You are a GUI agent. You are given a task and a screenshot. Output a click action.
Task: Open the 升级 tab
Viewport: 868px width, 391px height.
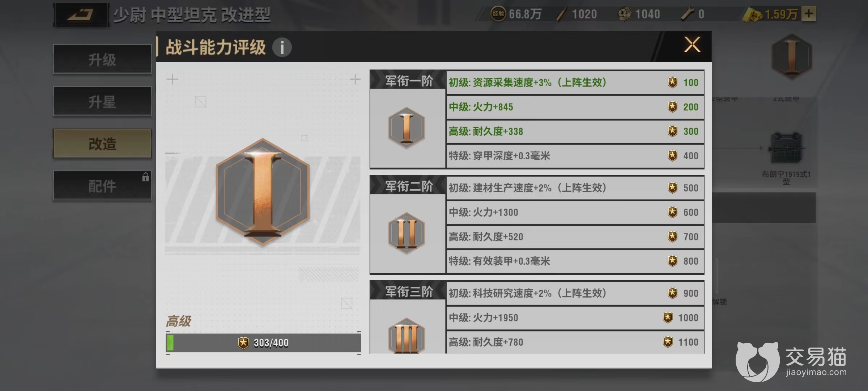[102, 59]
